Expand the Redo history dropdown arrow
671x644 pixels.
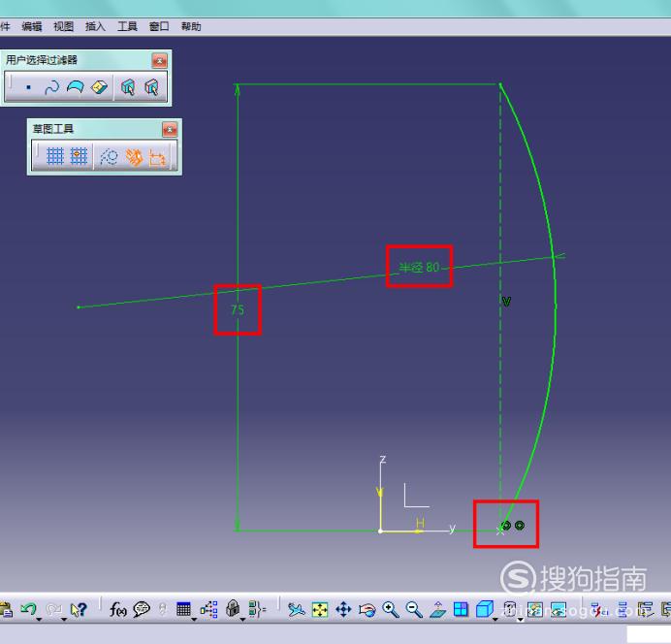click(64, 619)
